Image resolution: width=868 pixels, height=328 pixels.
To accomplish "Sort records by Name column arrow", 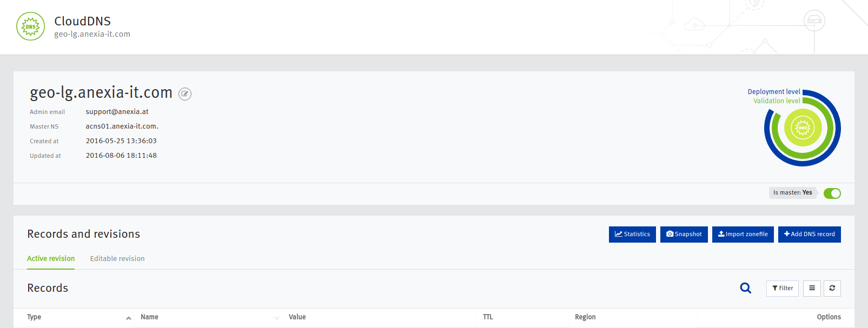I will pyautogui.click(x=277, y=318).
